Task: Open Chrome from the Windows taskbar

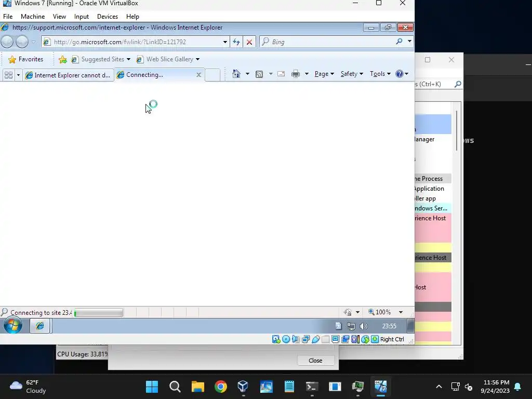Action: pos(220,387)
